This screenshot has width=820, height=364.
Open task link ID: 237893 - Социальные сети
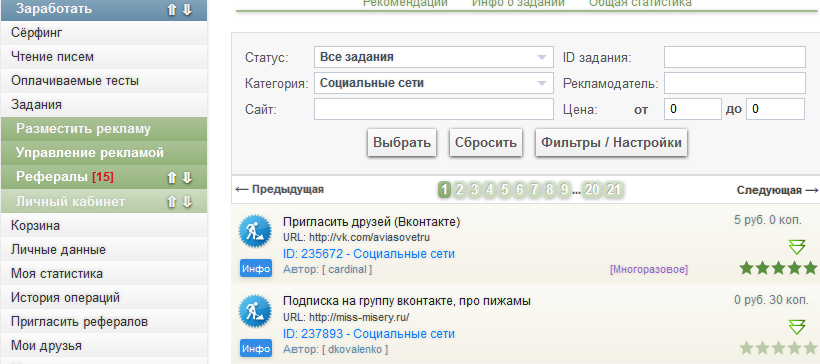[369, 334]
